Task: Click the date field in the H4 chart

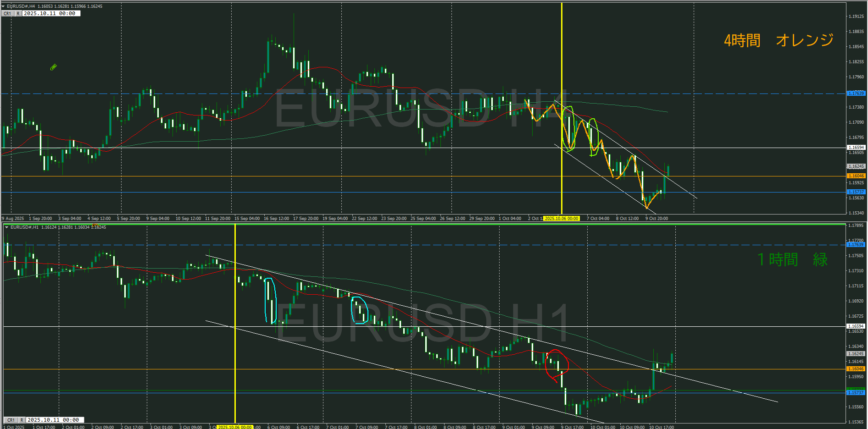Action: click(51, 14)
